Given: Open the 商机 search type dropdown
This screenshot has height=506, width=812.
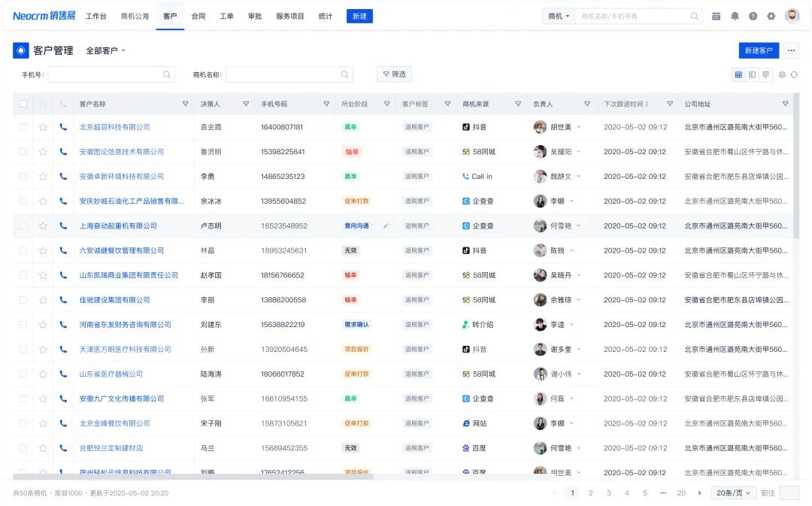Looking at the screenshot, I should (559, 16).
